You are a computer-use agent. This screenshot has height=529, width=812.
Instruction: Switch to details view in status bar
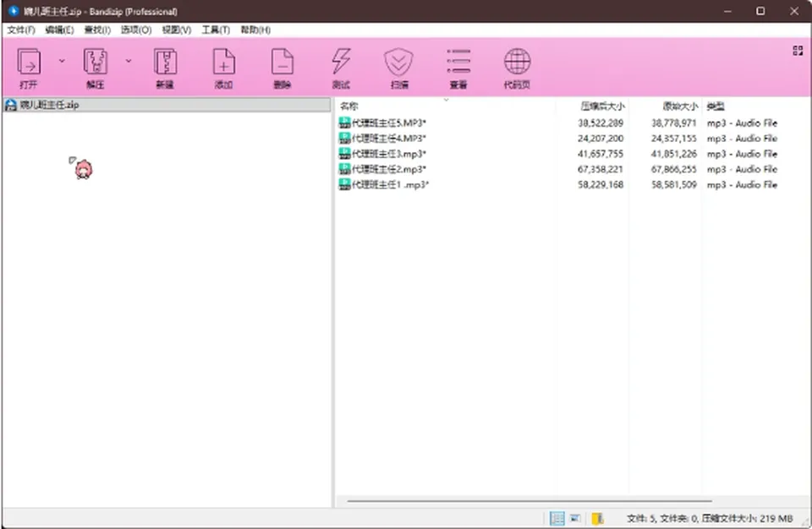(x=557, y=518)
